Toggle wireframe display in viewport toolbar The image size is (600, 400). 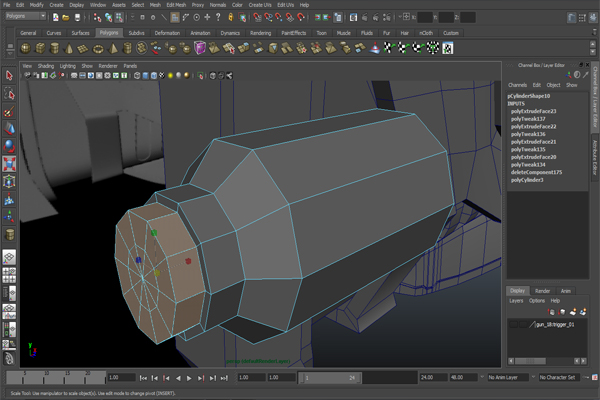coord(137,75)
